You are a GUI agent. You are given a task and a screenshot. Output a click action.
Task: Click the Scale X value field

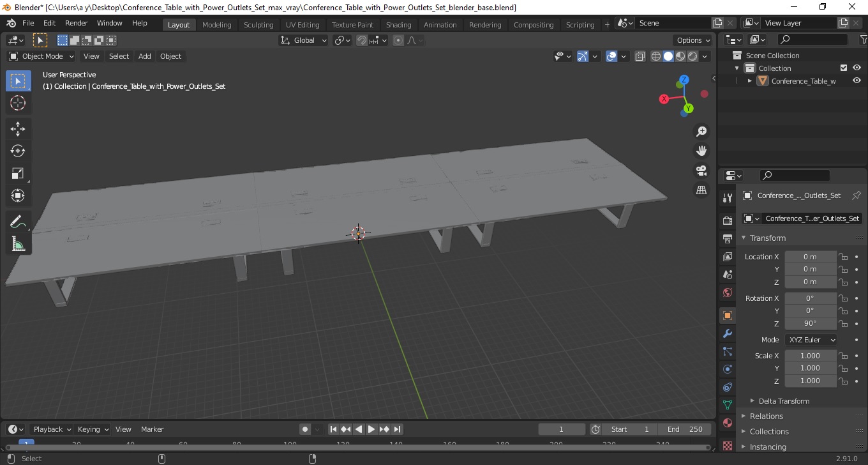click(x=810, y=356)
